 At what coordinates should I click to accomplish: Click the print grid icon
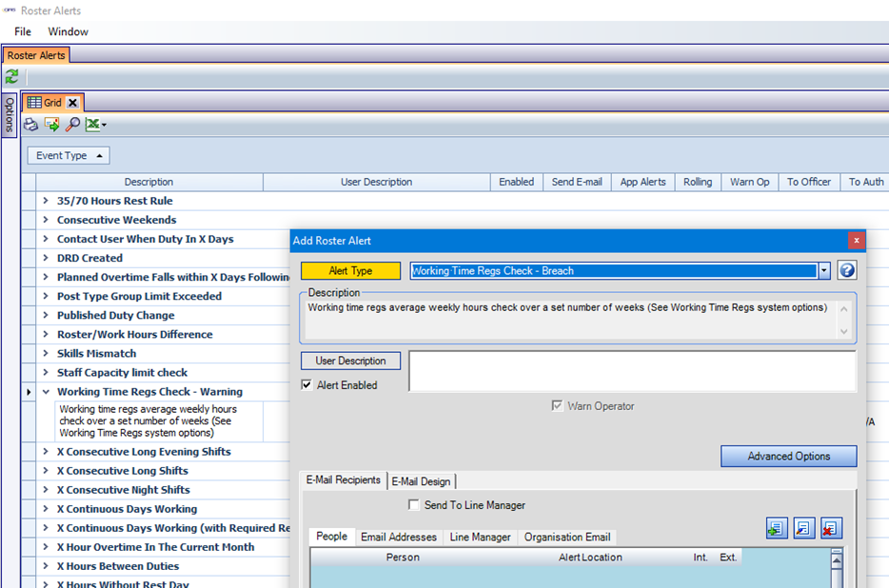click(30, 125)
